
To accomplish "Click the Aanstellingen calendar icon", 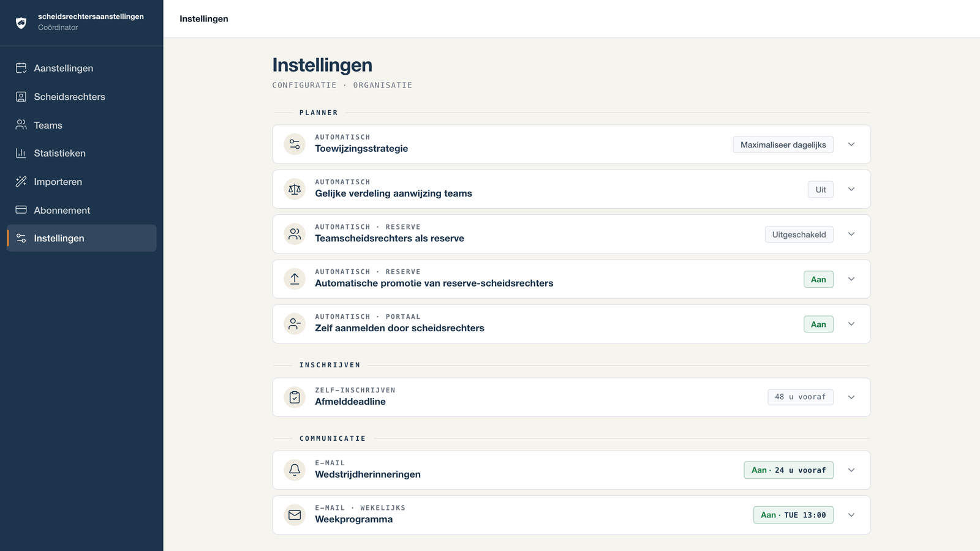I will (x=21, y=68).
